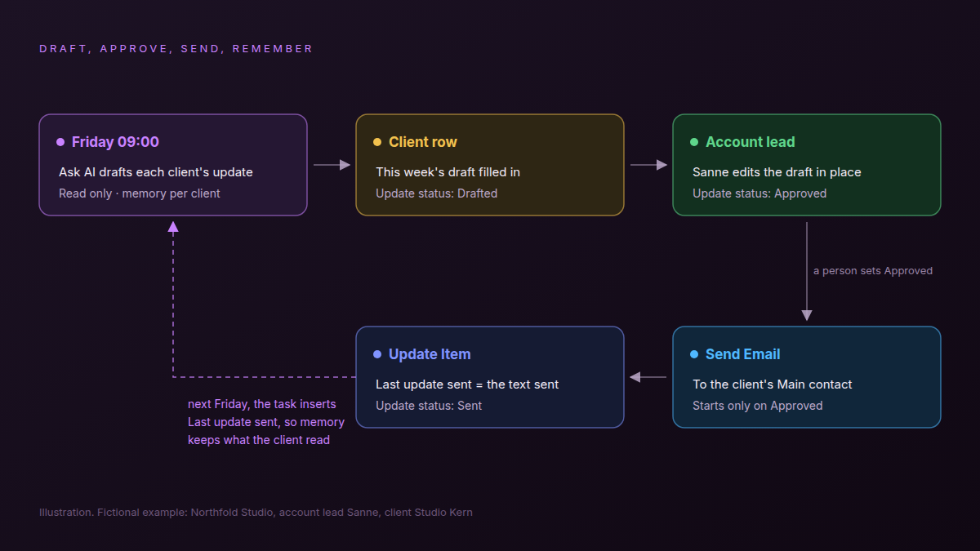Screen dimensions: 980x551
Task: Click the "Update status: Sent" line
Action: [429, 406]
